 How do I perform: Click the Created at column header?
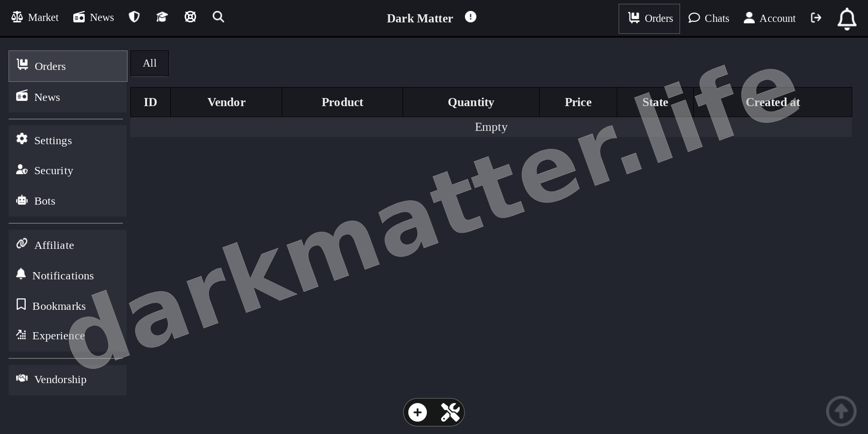click(x=773, y=102)
